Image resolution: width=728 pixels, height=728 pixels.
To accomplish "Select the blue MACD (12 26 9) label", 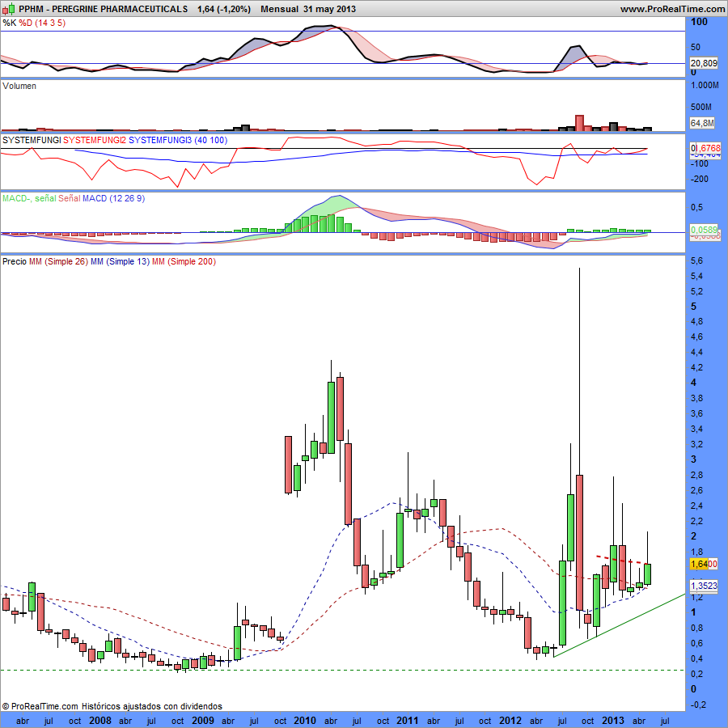I will 114,198.
